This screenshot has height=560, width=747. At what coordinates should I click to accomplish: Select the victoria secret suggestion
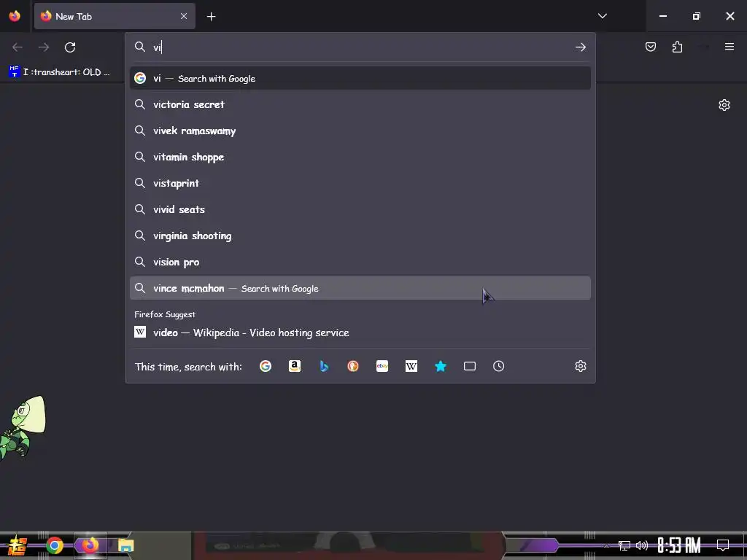(x=360, y=104)
